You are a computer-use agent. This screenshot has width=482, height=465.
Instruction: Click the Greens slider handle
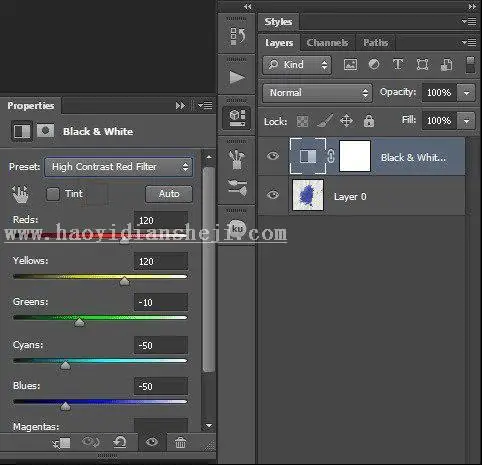pyautogui.click(x=79, y=322)
